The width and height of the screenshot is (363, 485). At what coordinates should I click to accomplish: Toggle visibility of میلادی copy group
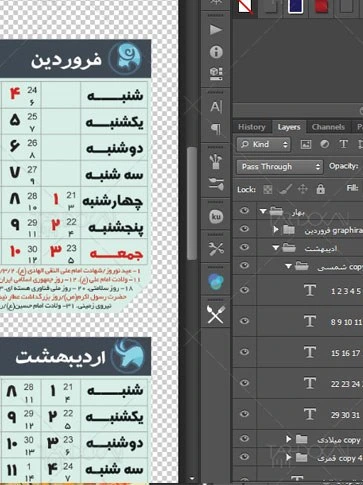pyautogui.click(x=244, y=439)
